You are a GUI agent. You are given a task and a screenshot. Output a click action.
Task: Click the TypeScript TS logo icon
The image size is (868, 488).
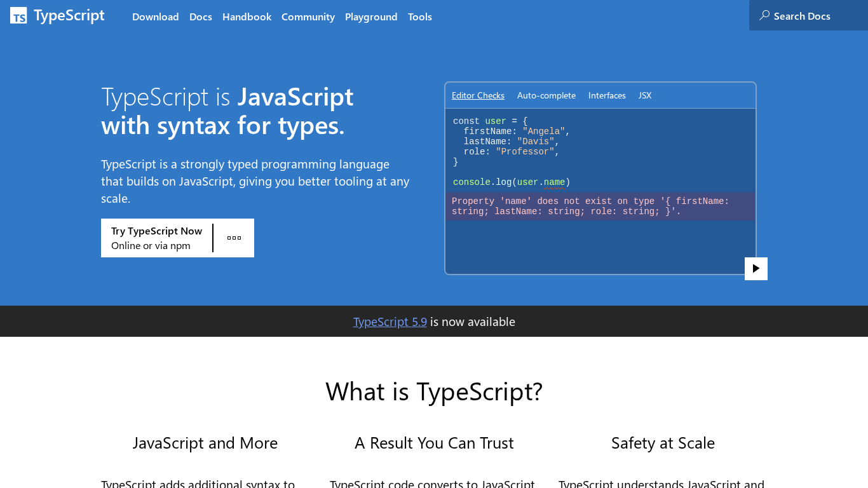[x=18, y=16]
